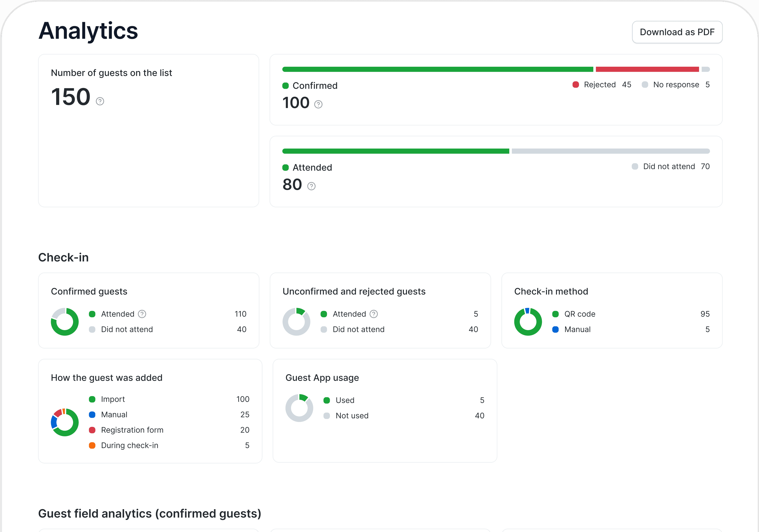Click the red Rejected legend dot
This screenshot has width=759, height=532.
tap(575, 85)
